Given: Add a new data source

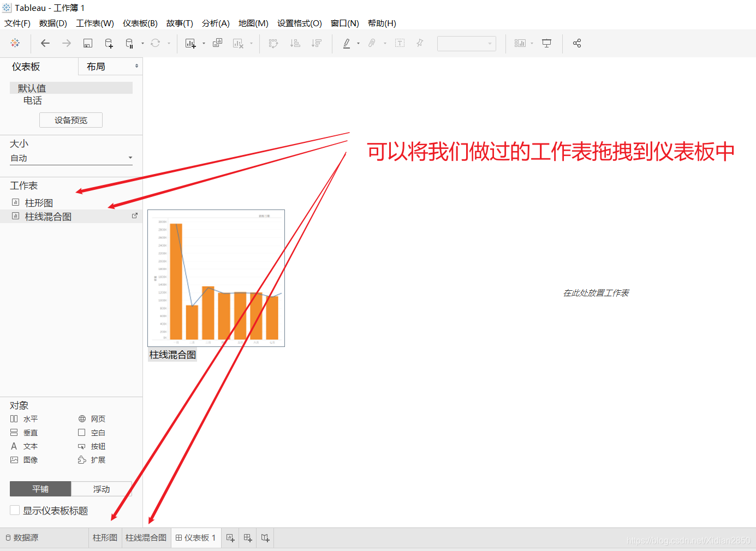Looking at the screenshot, I should (x=109, y=43).
